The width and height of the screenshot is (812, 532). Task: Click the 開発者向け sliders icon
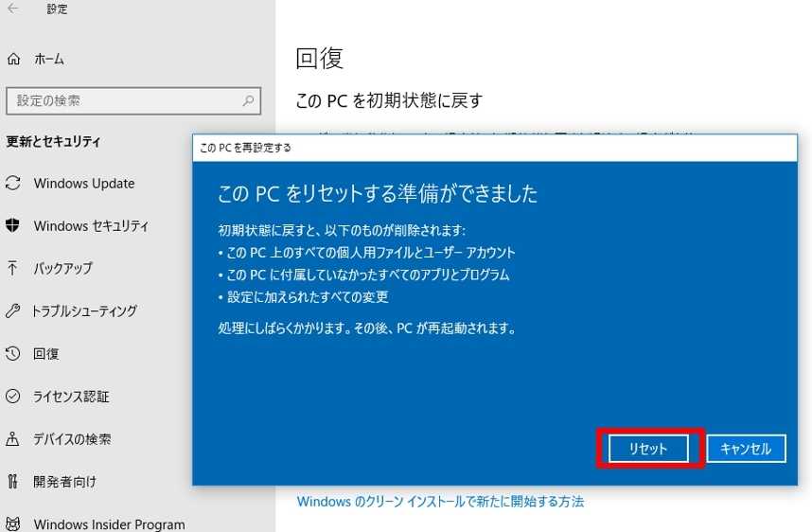click(13, 482)
